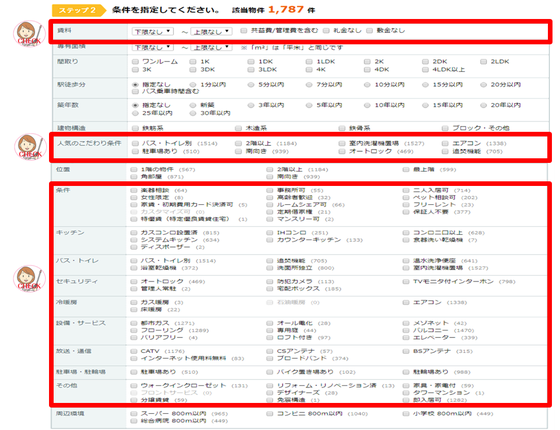560x430 pixels.
Task: Tick the ブロック・その他 structure checkbox
Action: pos(445,128)
